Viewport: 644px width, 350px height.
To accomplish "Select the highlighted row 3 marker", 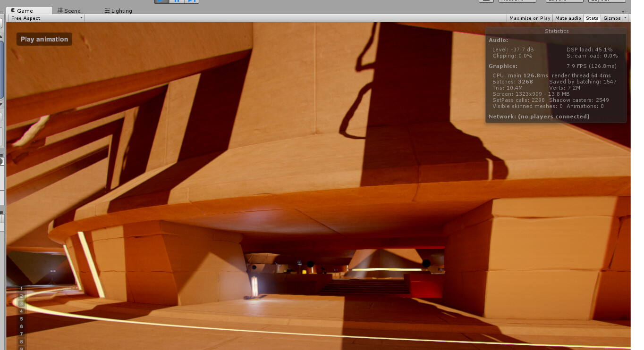I will [21, 304].
